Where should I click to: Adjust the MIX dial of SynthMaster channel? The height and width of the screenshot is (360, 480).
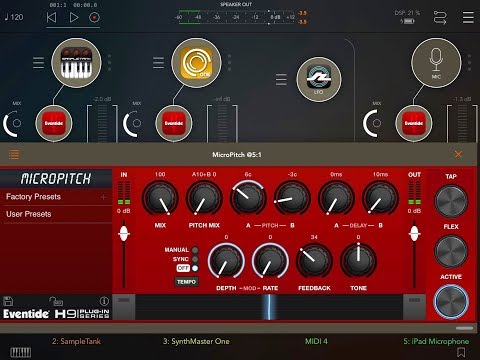tap(133, 123)
